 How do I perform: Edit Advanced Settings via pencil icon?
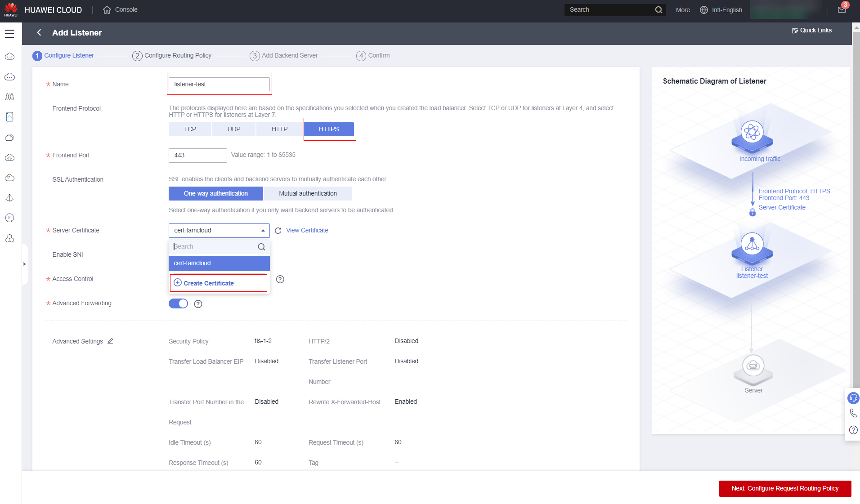click(x=110, y=341)
